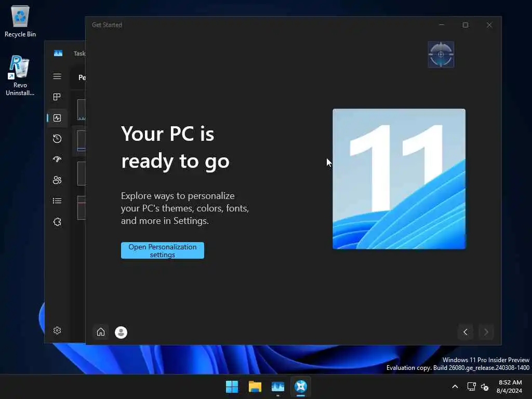This screenshot has height=399, width=532.
Task: Open Task Manager hamburger navigation menu
Action: point(57,76)
